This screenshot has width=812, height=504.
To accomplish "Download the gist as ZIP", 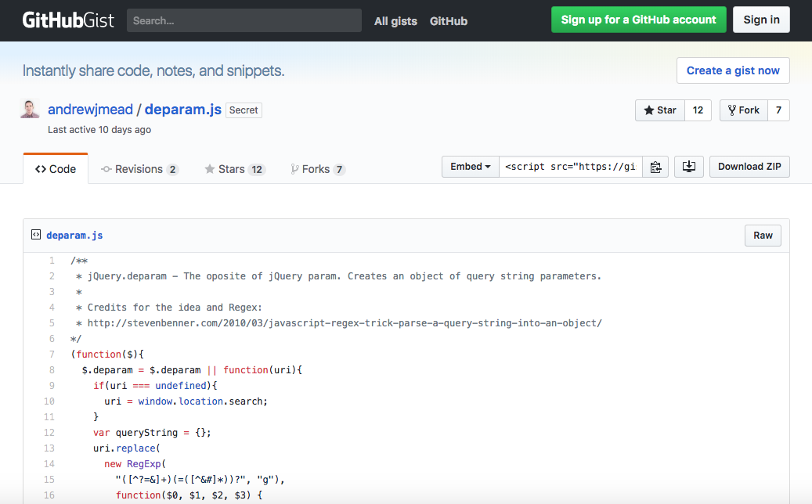I will pos(749,167).
